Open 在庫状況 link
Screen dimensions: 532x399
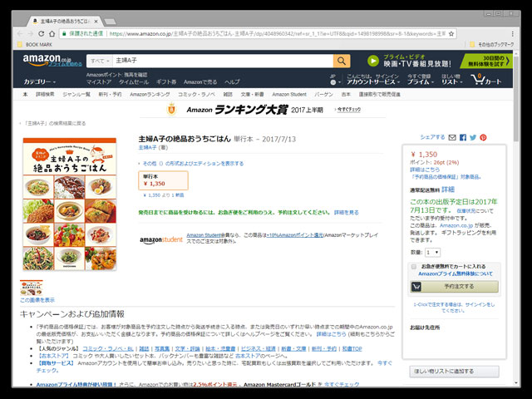[467, 211]
